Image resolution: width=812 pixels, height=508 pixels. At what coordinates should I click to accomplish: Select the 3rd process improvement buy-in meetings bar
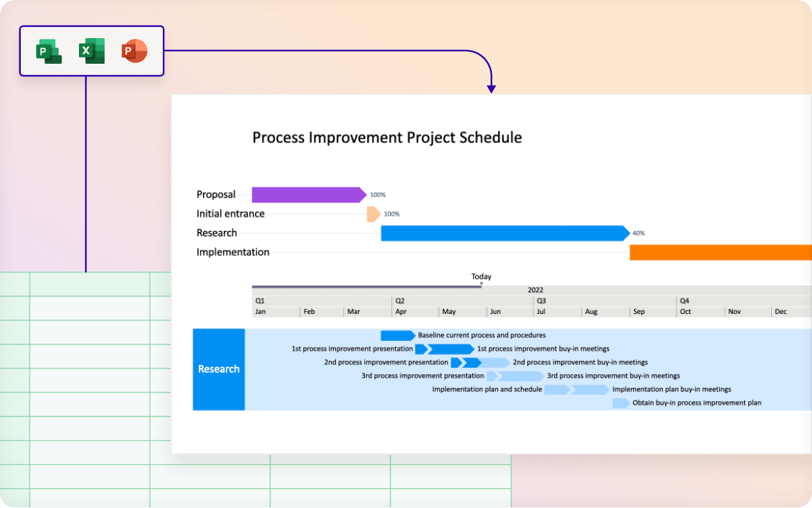[x=520, y=376]
